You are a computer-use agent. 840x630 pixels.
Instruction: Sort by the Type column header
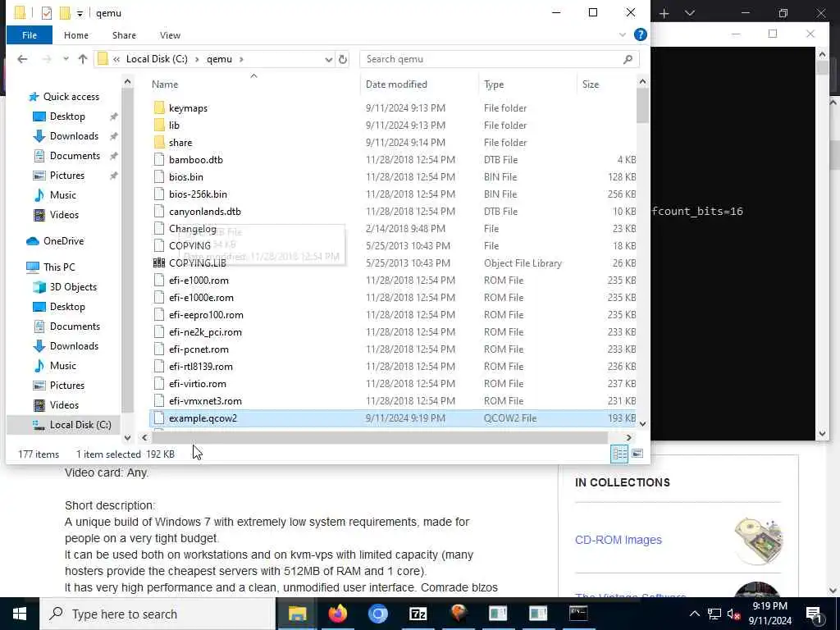click(494, 84)
